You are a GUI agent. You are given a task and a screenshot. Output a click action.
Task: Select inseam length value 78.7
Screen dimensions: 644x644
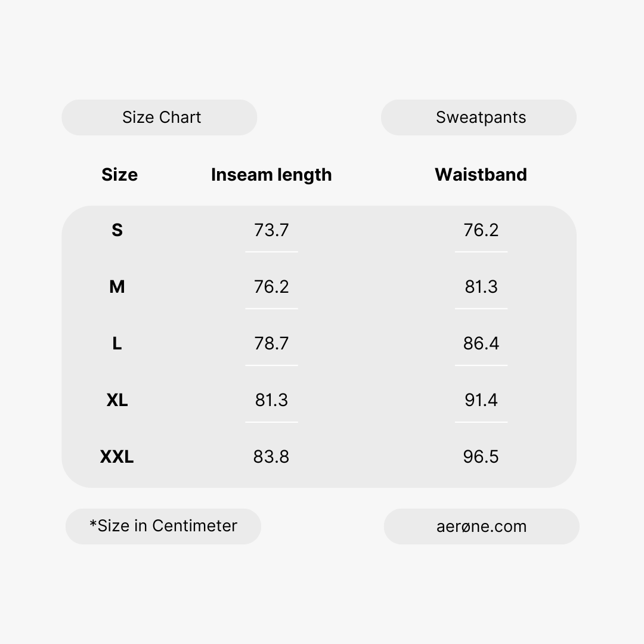[x=271, y=343]
